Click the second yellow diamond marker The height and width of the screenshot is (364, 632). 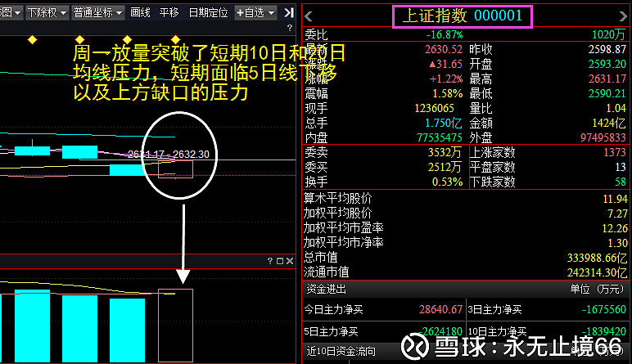pyautogui.click(x=79, y=39)
